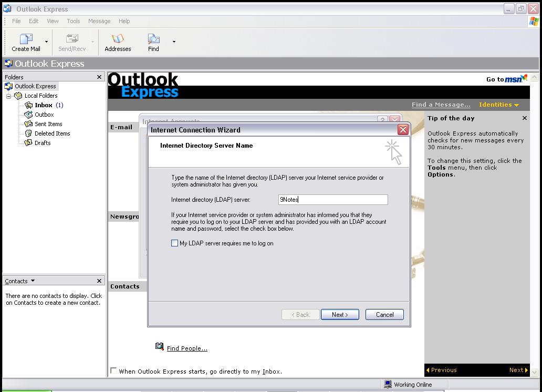Open the Drafts folder
Image resolution: width=542 pixels, height=392 pixels.
[43, 143]
